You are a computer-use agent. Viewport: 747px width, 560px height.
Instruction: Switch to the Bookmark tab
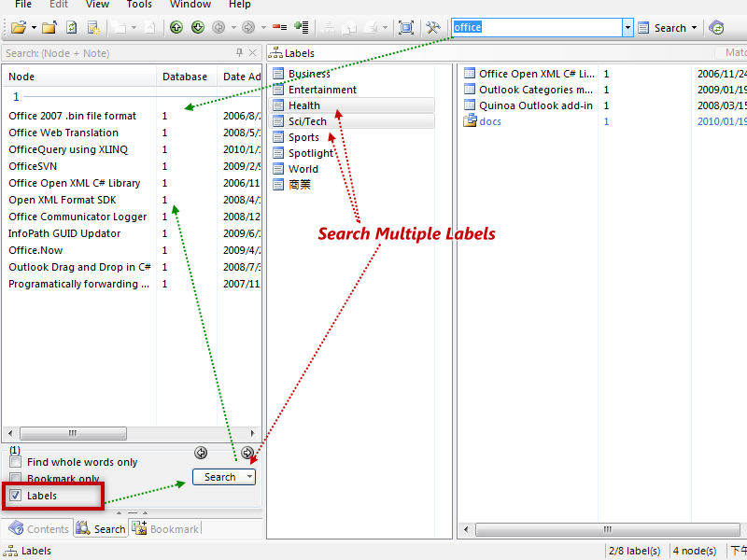165,528
